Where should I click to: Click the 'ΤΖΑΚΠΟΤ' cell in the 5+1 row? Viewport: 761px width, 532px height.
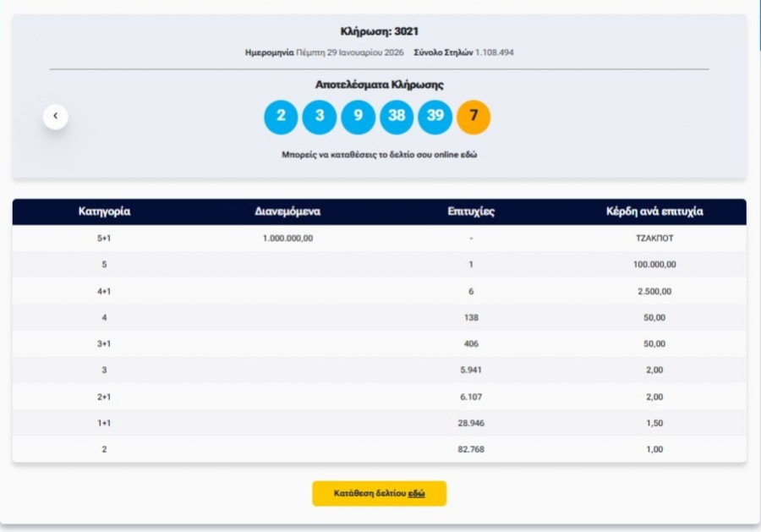[654, 239]
